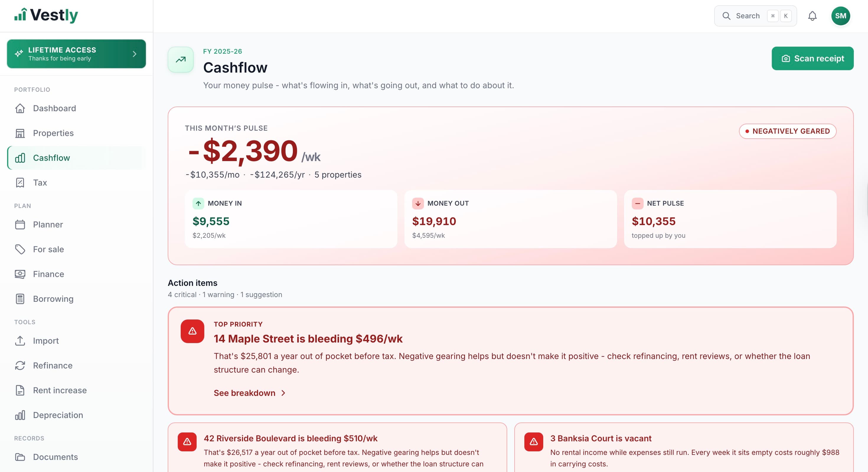868x472 pixels.
Task: Click the Depreciation chart icon
Action: (x=20, y=415)
